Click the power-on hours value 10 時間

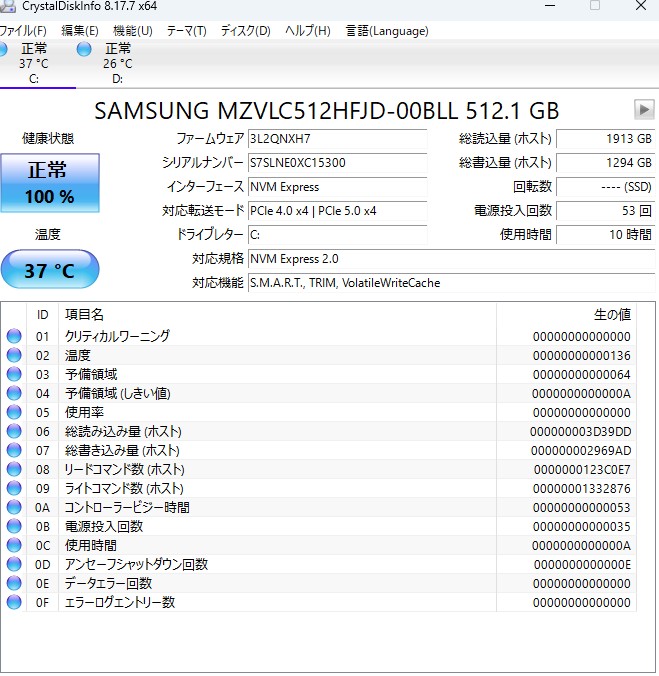tap(606, 235)
